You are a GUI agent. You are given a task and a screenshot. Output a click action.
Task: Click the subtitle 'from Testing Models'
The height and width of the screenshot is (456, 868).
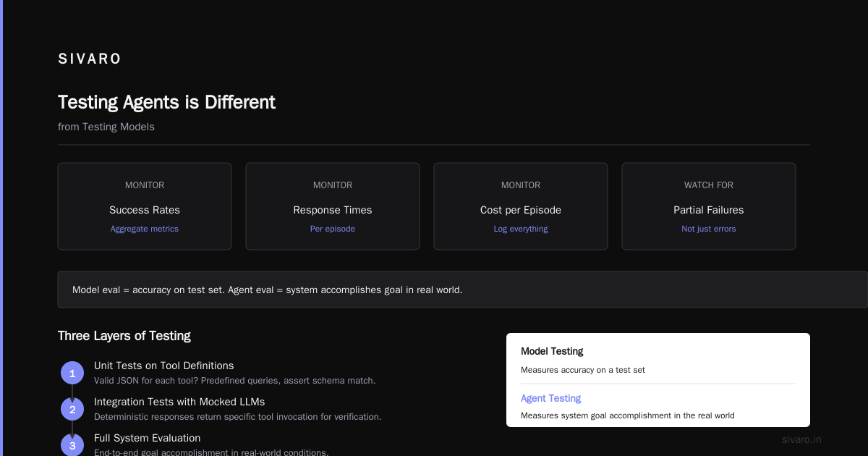pos(106,127)
